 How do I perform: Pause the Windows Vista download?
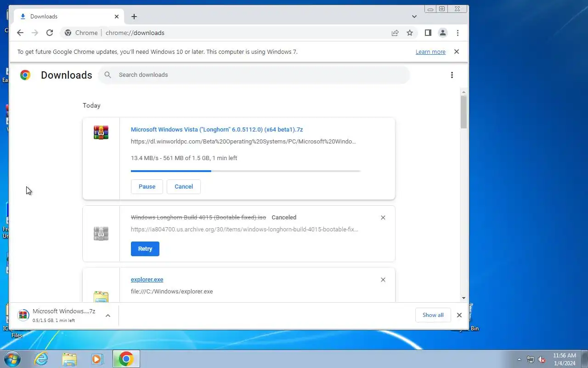coord(147,187)
